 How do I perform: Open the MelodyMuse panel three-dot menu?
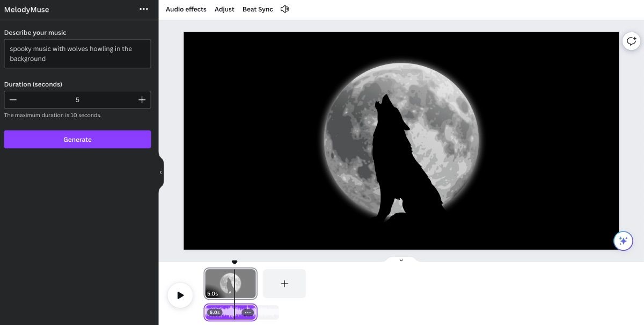point(144,9)
